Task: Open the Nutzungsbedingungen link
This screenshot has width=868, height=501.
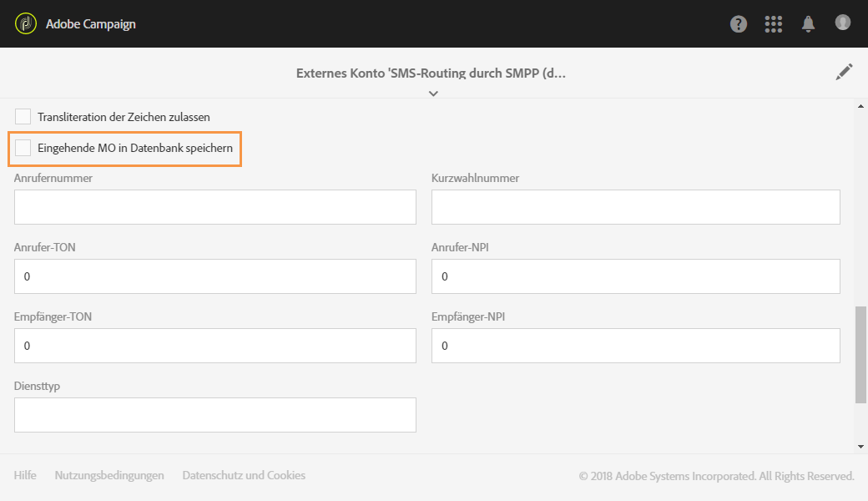Action: click(x=109, y=475)
